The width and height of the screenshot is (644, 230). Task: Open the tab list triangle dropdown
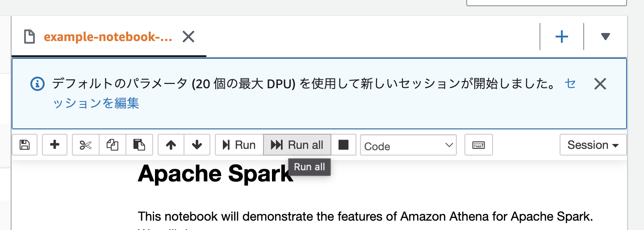pos(605,37)
